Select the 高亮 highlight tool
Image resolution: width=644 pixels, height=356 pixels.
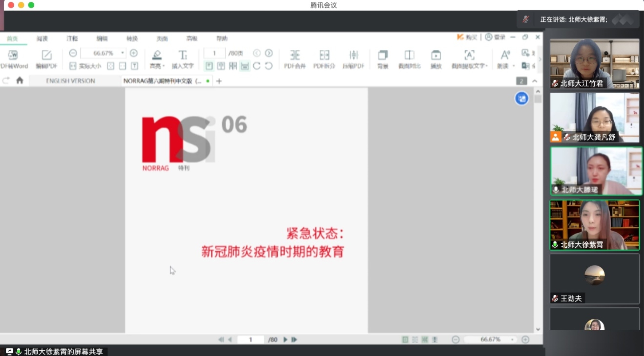coord(156,59)
